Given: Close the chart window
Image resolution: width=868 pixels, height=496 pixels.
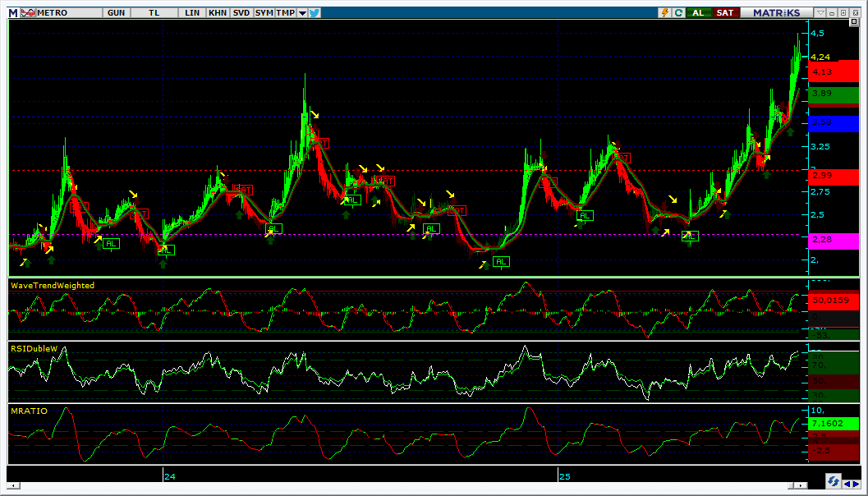Looking at the screenshot, I should coord(853,13).
